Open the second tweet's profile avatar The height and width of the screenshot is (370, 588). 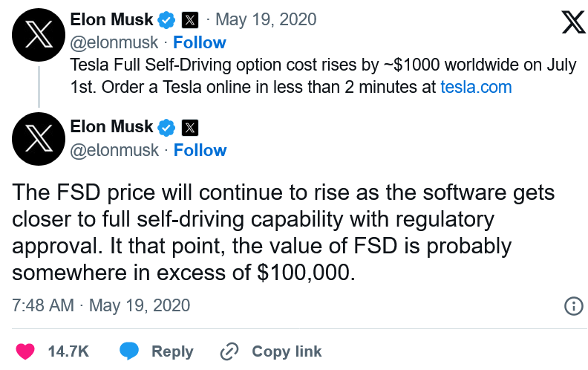coord(39,139)
